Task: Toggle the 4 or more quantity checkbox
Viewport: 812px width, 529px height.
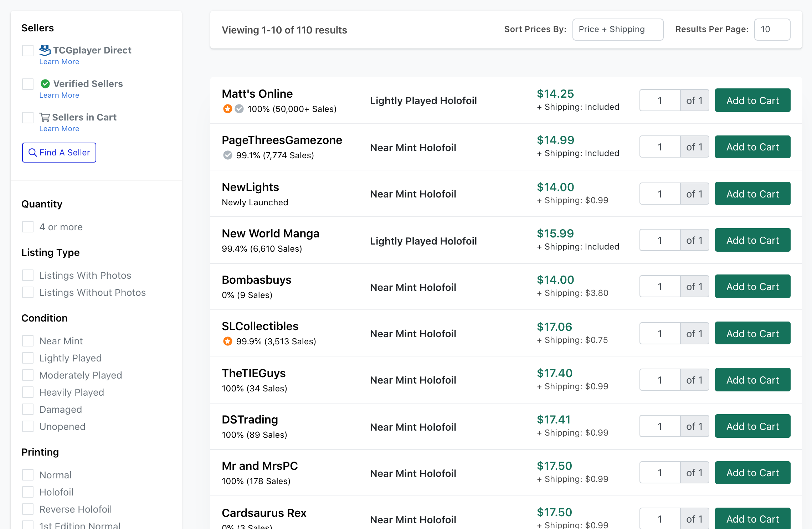Action: click(x=28, y=227)
